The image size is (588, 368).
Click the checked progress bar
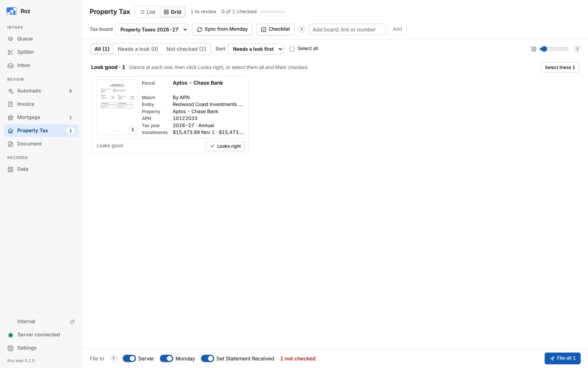(x=273, y=12)
